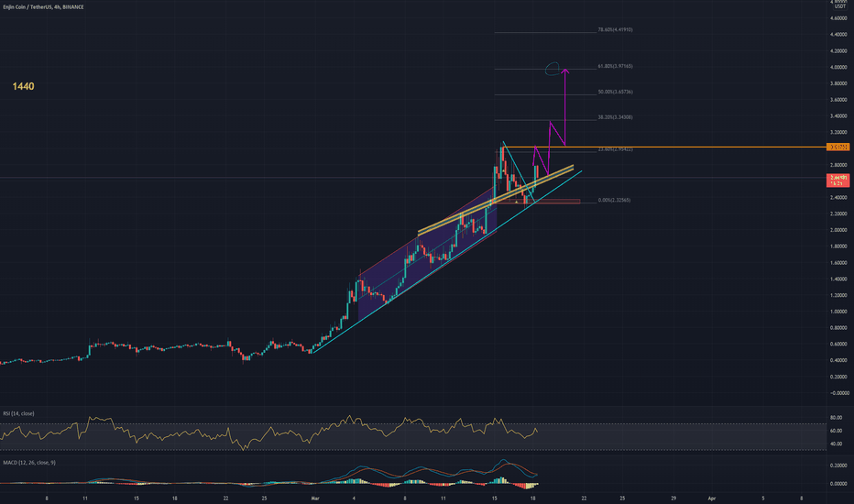
Task: Click the 38.20%(3.34308) Fibonacci label
Action: [615, 117]
